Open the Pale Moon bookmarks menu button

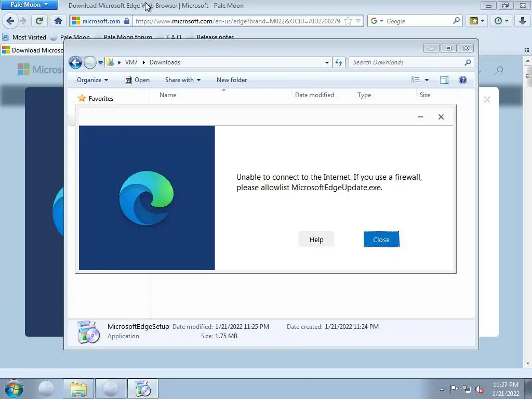[477, 21]
